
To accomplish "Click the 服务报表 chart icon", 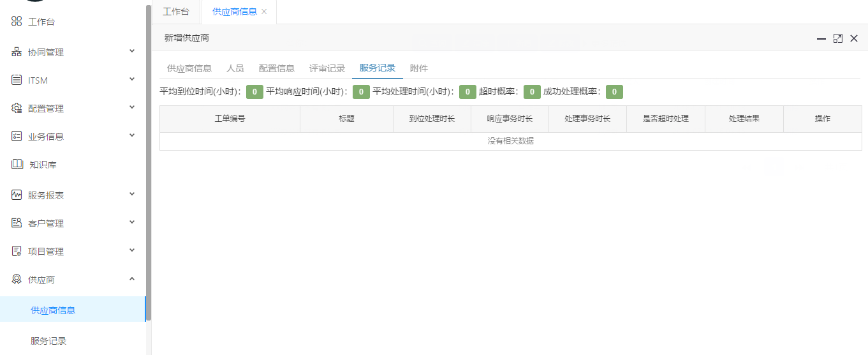I will [17, 195].
